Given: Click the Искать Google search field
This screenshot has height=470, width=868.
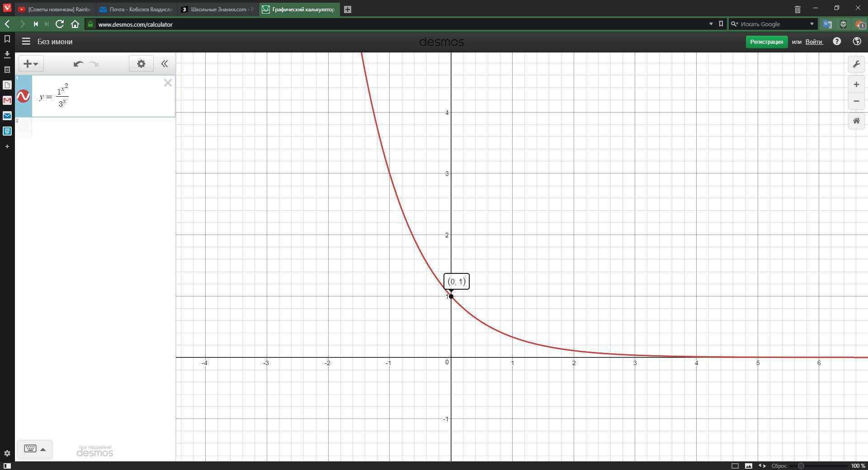Looking at the screenshot, I should 773,24.
